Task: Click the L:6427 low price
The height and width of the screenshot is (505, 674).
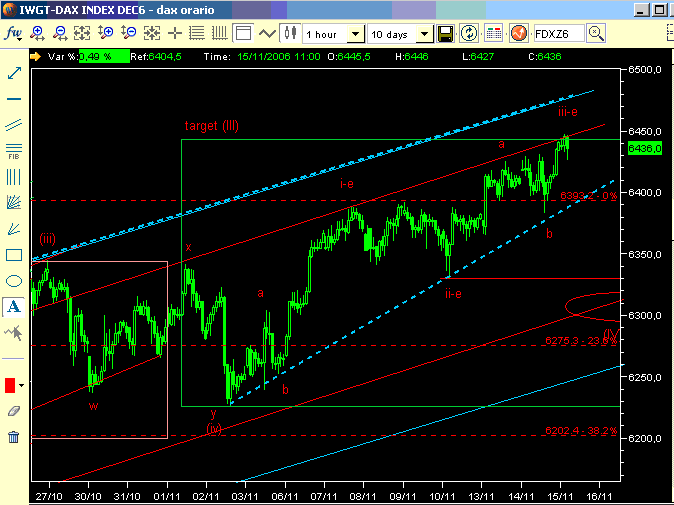Action: [478, 57]
